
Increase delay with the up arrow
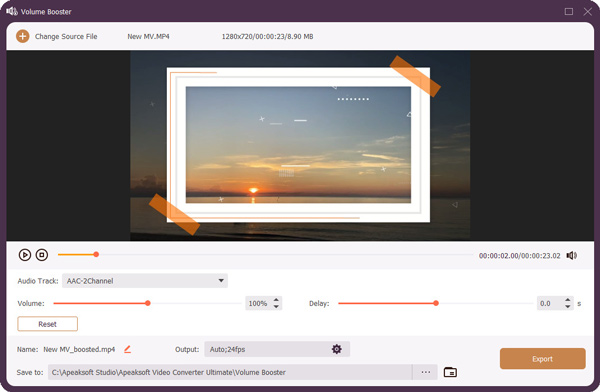tap(568, 300)
